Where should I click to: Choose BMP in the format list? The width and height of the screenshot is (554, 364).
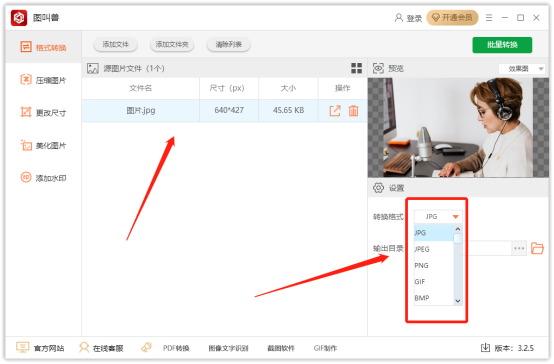434,298
